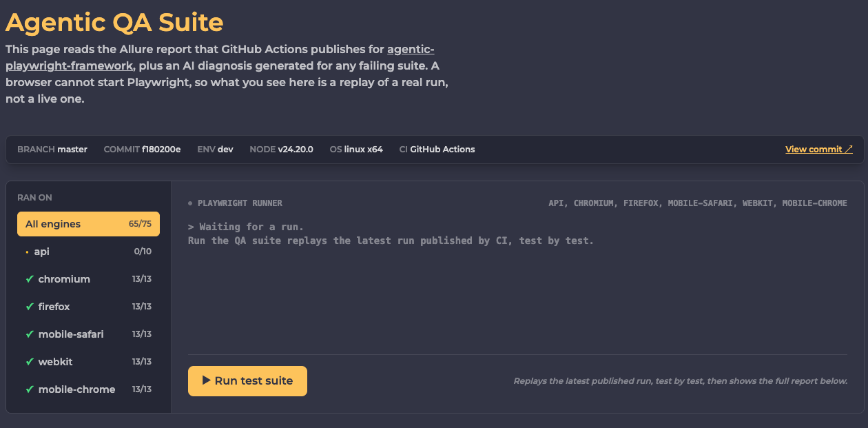The height and width of the screenshot is (428, 868).
Task: Click the 65/75 count on All engines
Action: pyautogui.click(x=140, y=224)
